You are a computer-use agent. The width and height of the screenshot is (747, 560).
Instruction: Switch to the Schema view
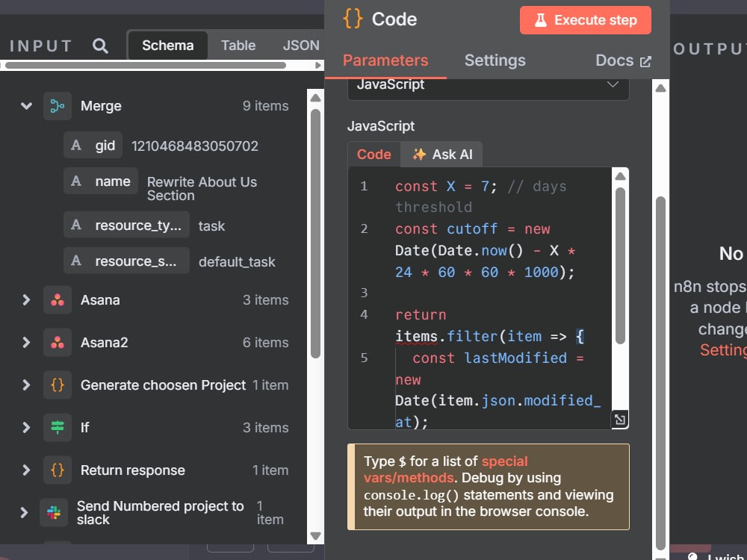tap(167, 46)
